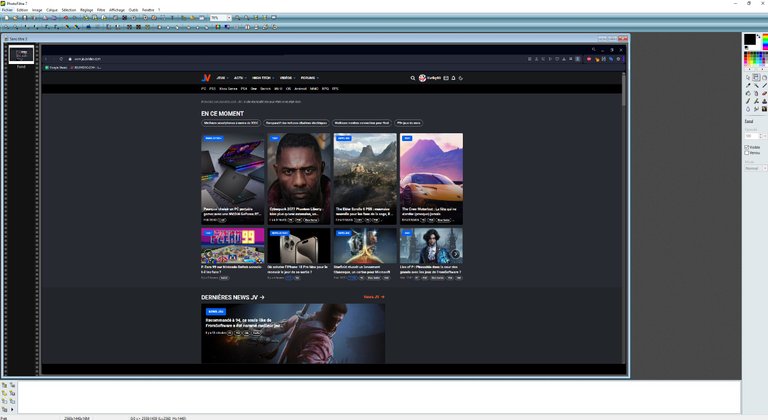Select the Advanced brush tool
The image size is (768, 420).
pos(756,101)
